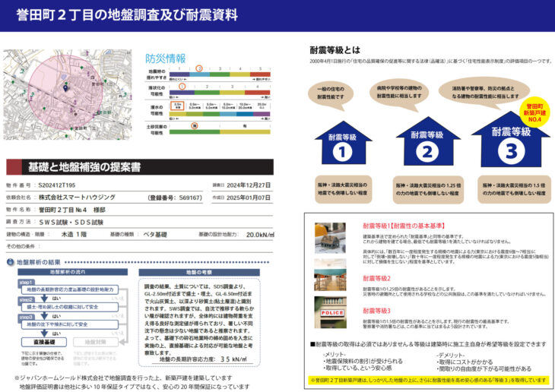Click the footnote about ジャパンホームシールド株式会社
Image resolution: width=555 pixels, height=392 pixels.
click(x=123, y=378)
